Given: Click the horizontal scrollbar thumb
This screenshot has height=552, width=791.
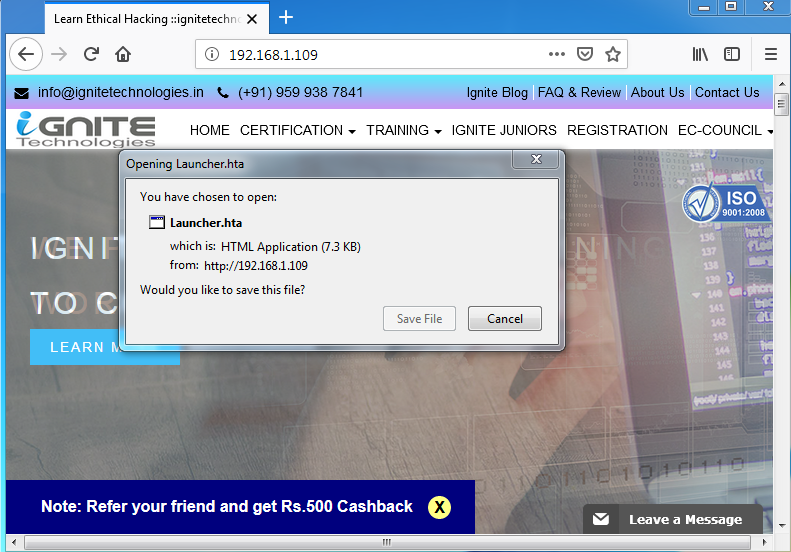Looking at the screenshot, I should pos(387,542).
